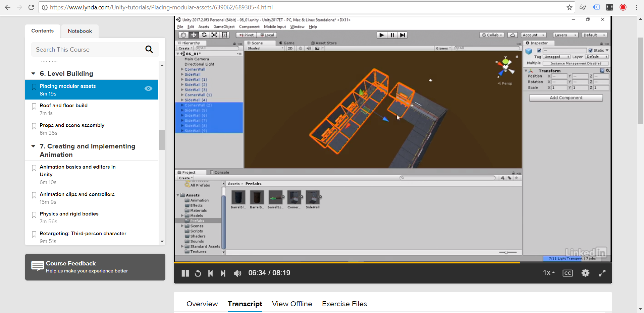Reload the browser page
Viewport: 644px width, 313px height.
coord(31,7)
